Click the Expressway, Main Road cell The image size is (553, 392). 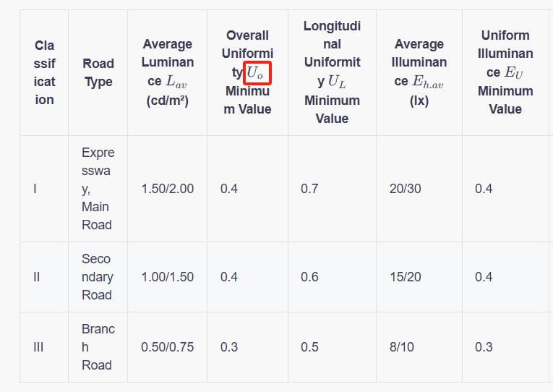pos(98,189)
